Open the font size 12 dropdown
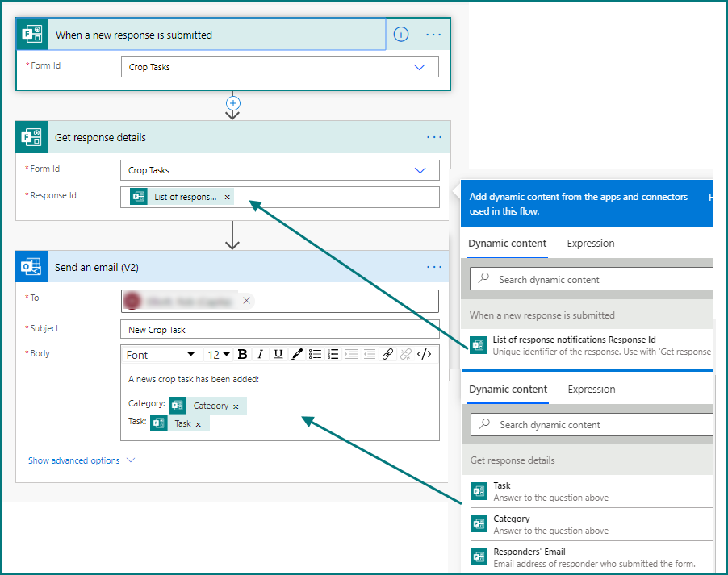 pyautogui.click(x=219, y=355)
